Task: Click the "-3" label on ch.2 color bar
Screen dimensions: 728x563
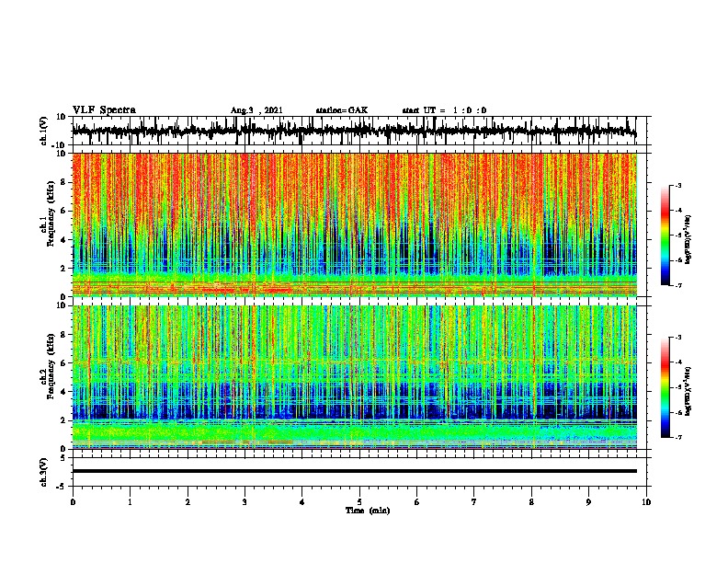Action: 678,338
